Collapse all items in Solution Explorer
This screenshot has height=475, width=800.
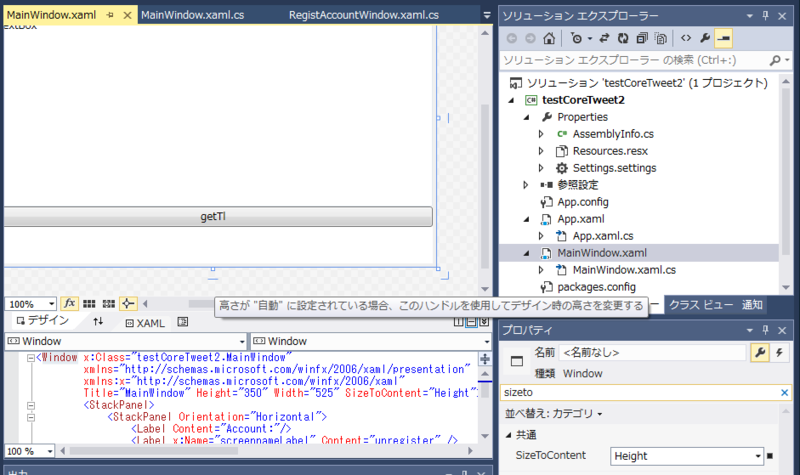tap(642, 38)
